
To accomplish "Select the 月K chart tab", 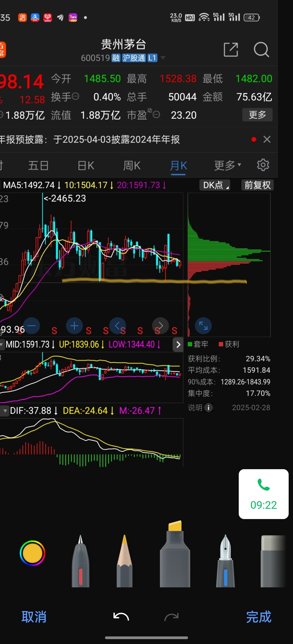I will click(x=179, y=165).
